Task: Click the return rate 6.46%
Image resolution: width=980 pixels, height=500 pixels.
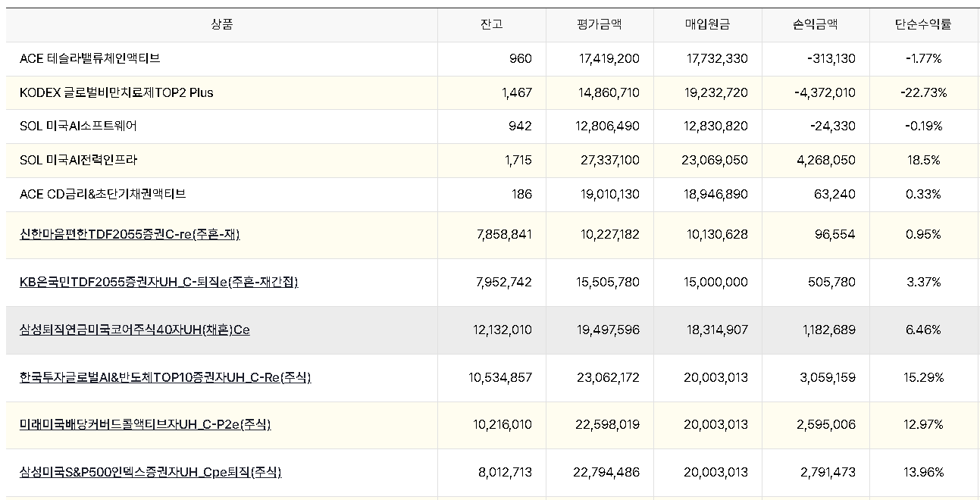Action: pos(923,330)
